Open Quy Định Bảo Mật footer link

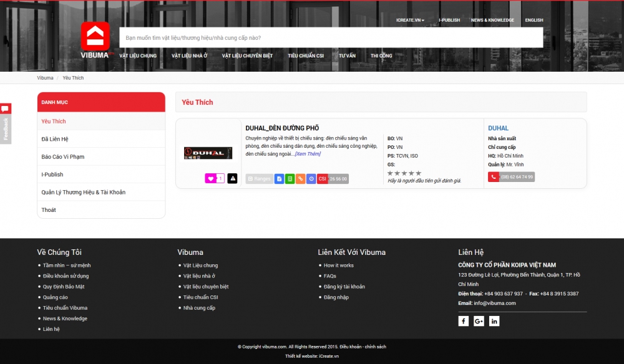pos(64,287)
